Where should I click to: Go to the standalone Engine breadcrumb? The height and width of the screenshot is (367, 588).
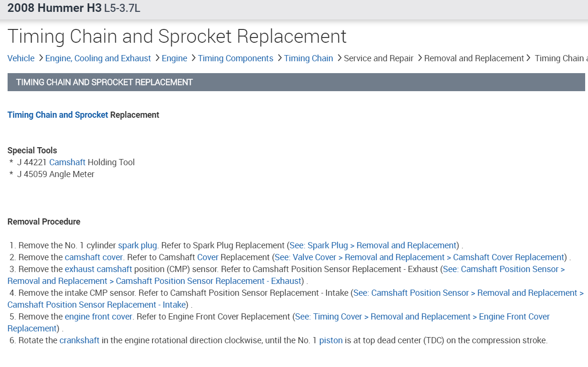175,58
